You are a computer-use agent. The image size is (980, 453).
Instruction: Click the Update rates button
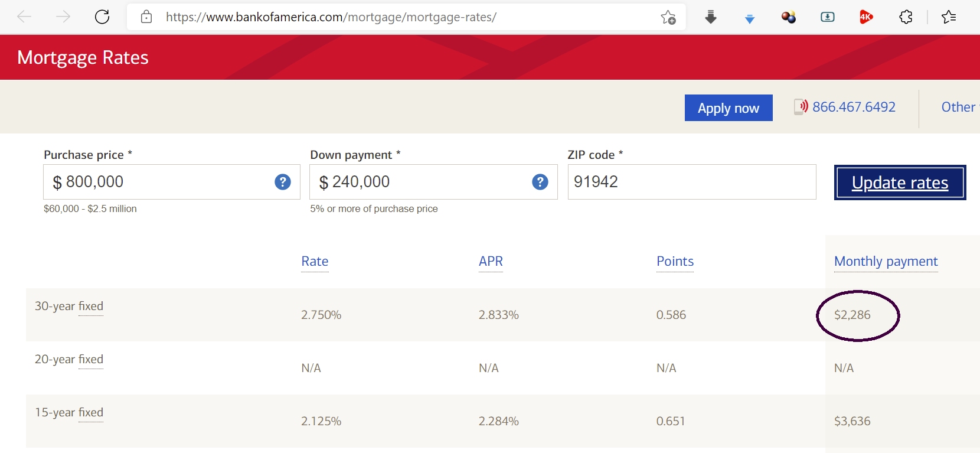[900, 182]
